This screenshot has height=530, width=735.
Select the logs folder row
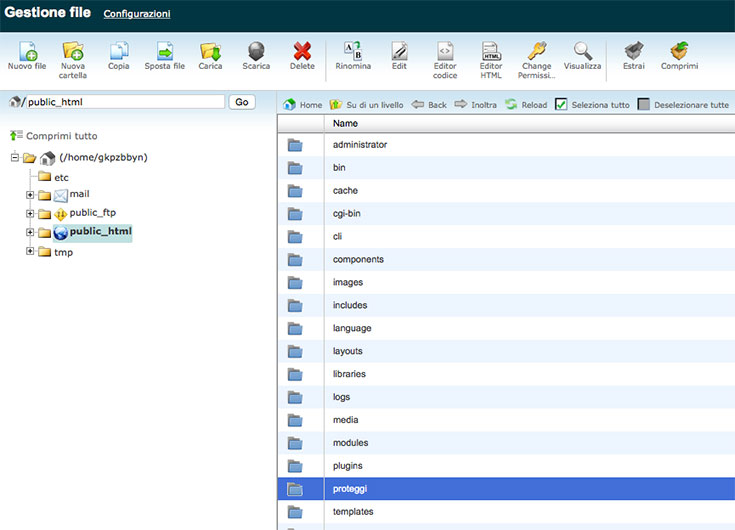506,397
